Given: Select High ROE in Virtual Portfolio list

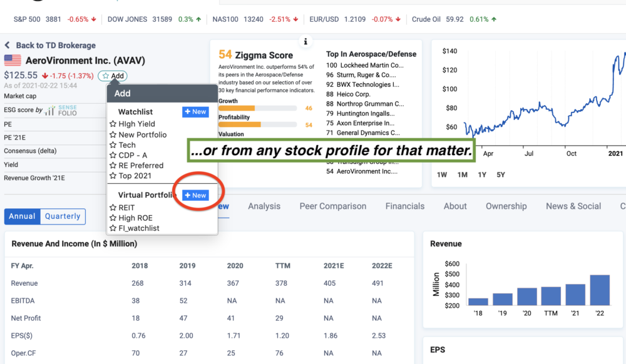Looking at the screenshot, I should [135, 218].
